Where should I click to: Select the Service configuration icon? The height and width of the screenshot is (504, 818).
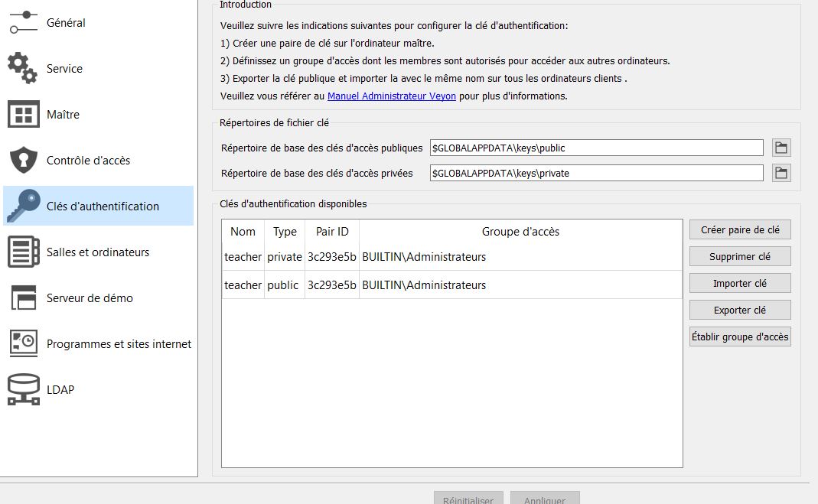click(x=64, y=68)
